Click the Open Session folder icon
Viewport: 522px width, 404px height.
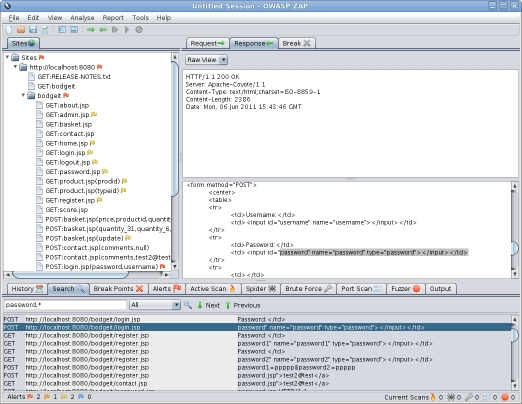[x=21, y=30]
